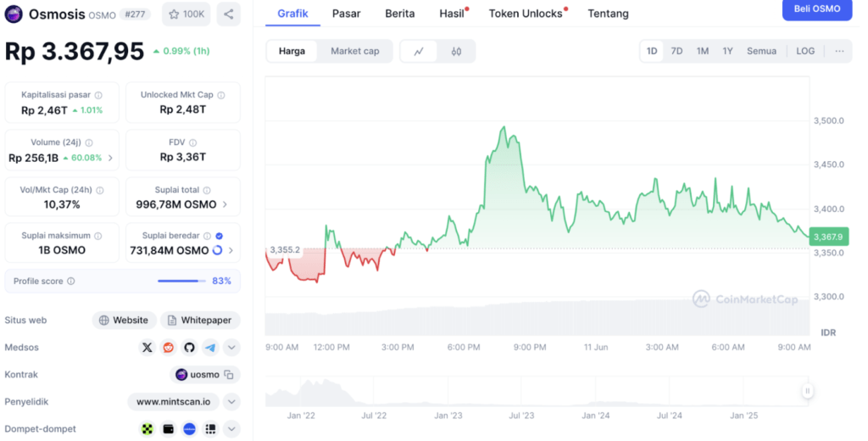Open Volume (24j) details chevron
The width and height of the screenshot is (868, 441).
[x=111, y=159]
